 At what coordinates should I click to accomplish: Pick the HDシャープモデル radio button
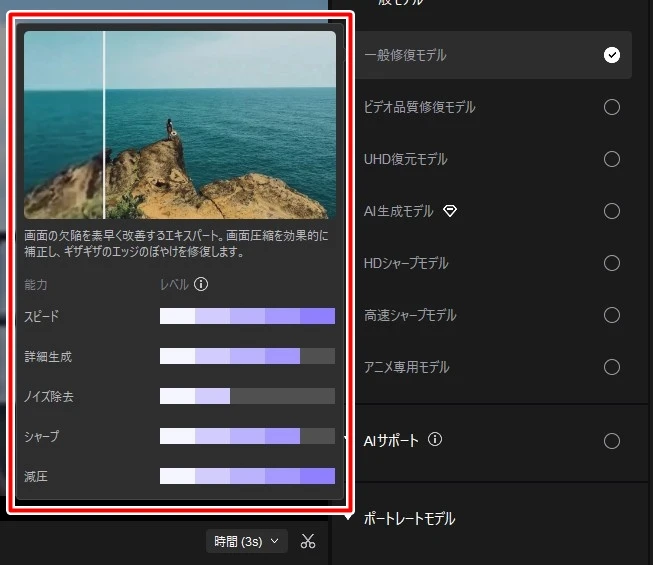click(x=611, y=263)
